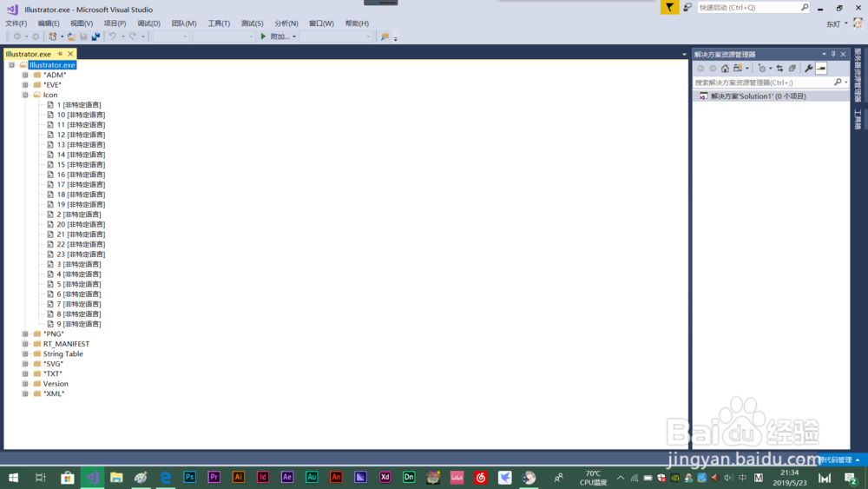Open the Solution Explorer window options dropdown

824,54
